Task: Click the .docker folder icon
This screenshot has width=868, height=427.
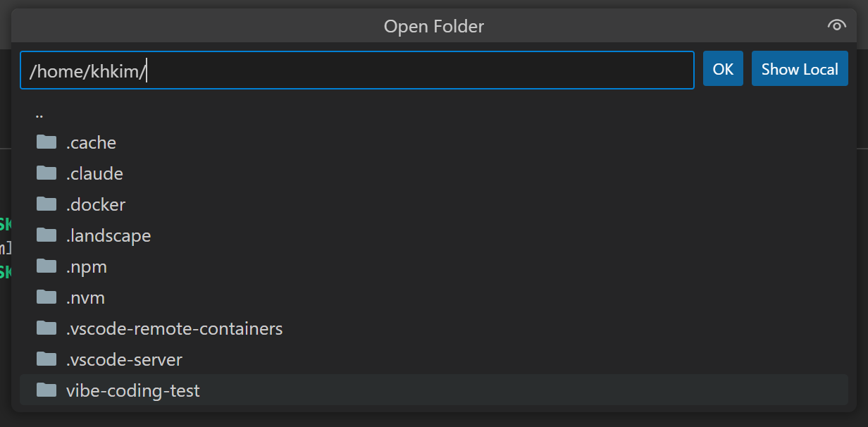Action: (46, 204)
